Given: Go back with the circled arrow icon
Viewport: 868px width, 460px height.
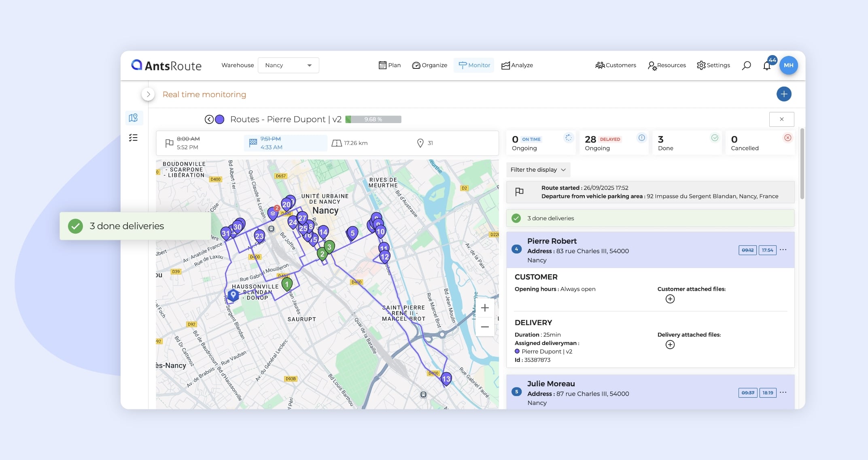Looking at the screenshot, I should click(209, 119).
